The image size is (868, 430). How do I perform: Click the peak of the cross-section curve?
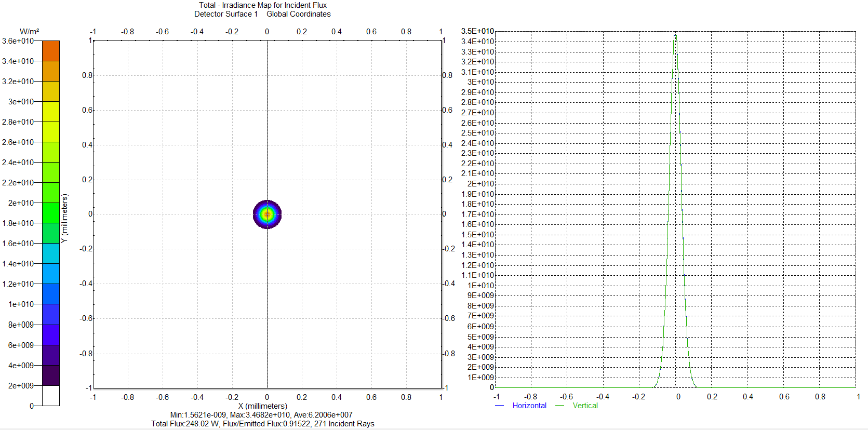(x=675, y=35)
